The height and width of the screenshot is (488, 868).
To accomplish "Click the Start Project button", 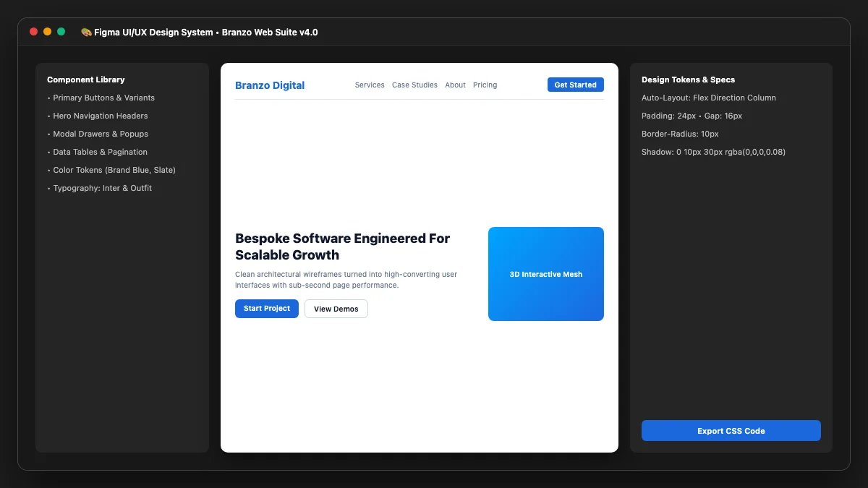I will (267, 309).
